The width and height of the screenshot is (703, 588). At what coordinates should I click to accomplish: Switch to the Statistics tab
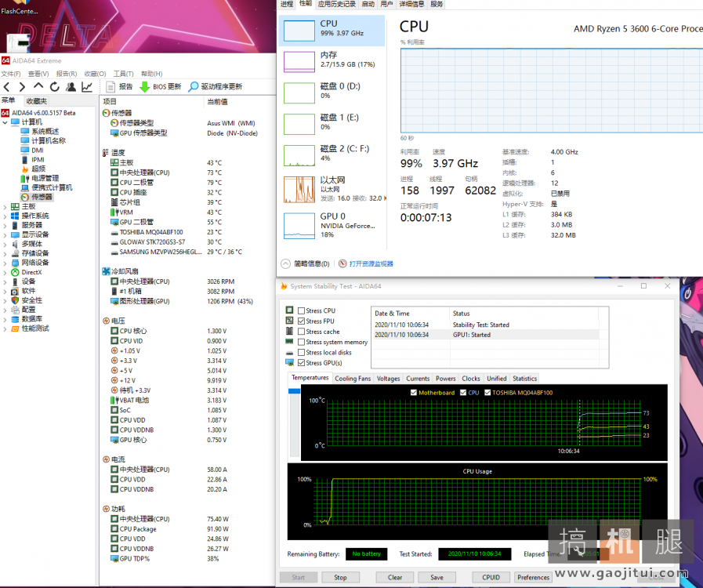[524, 379]
